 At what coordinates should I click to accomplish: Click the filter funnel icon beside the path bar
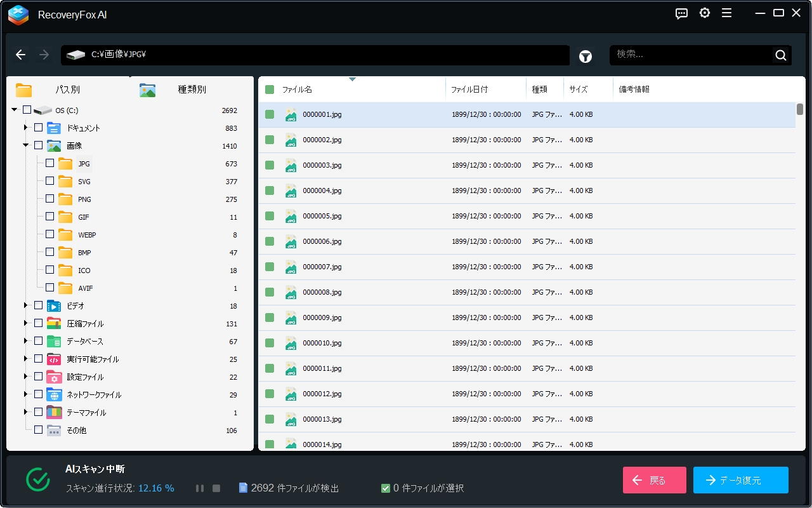click(x=586, y=56)
